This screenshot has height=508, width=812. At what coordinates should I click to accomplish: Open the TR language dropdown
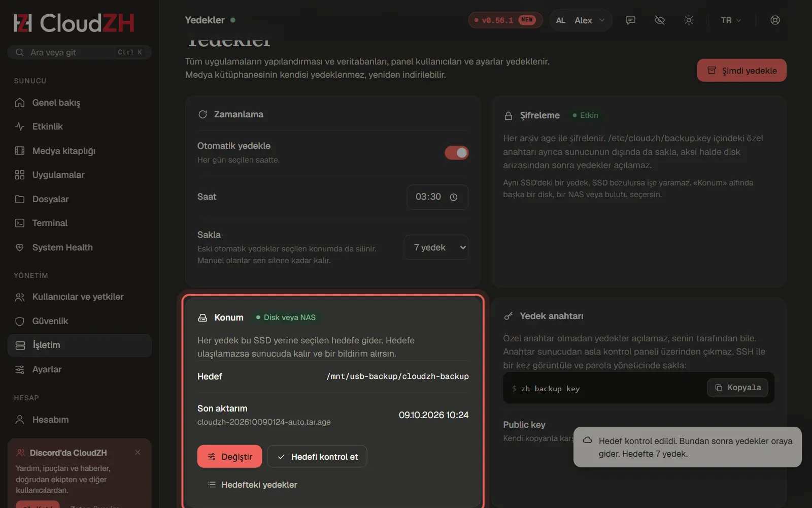pyautogui.click(x=731, y=20)
